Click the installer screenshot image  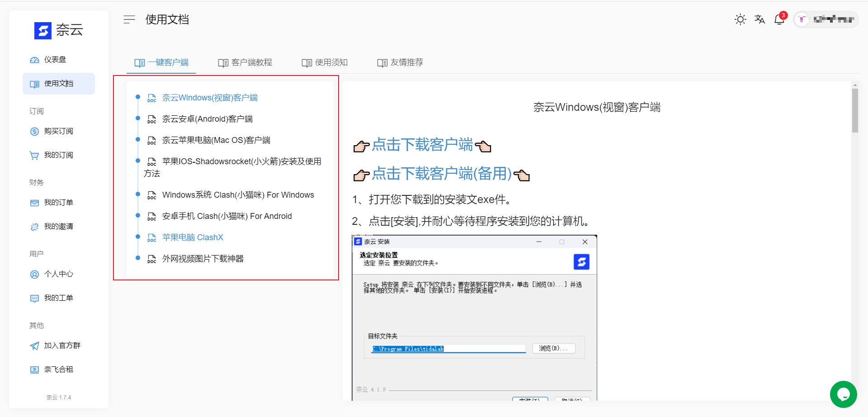pyautogui.click(x=474, y=317)
